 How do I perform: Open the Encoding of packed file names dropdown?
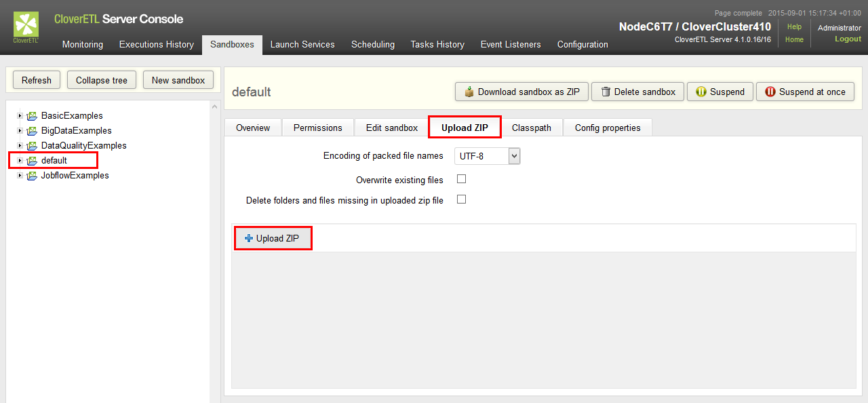coord(487,156)
